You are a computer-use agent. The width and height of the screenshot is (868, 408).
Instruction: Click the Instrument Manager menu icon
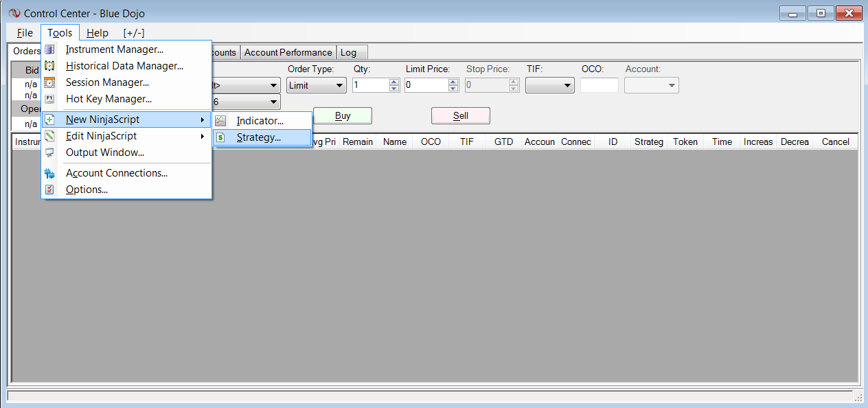(49, 49)
